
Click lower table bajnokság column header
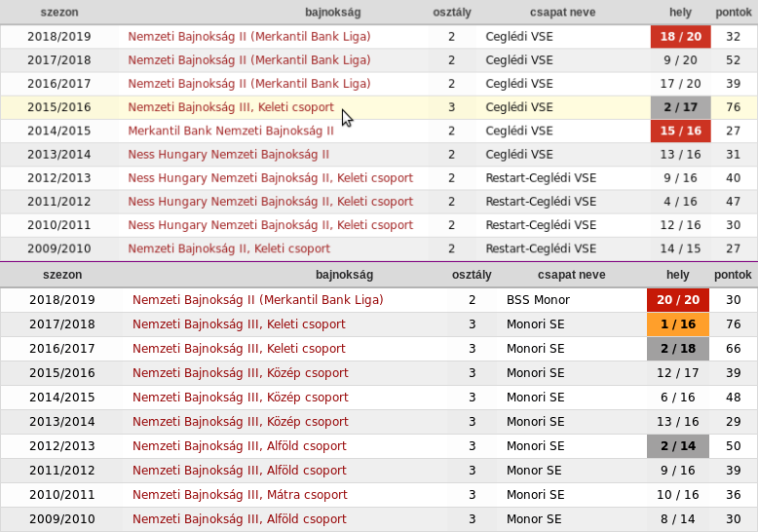point(344,275)
